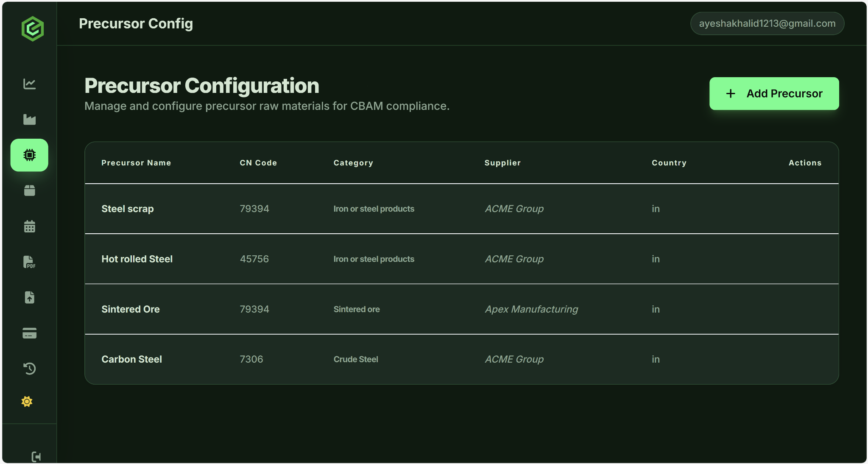Image resolution: width=868 pixels, height=464 pixels.
Task: Open the file upload icon
Action: coord(29,297)
